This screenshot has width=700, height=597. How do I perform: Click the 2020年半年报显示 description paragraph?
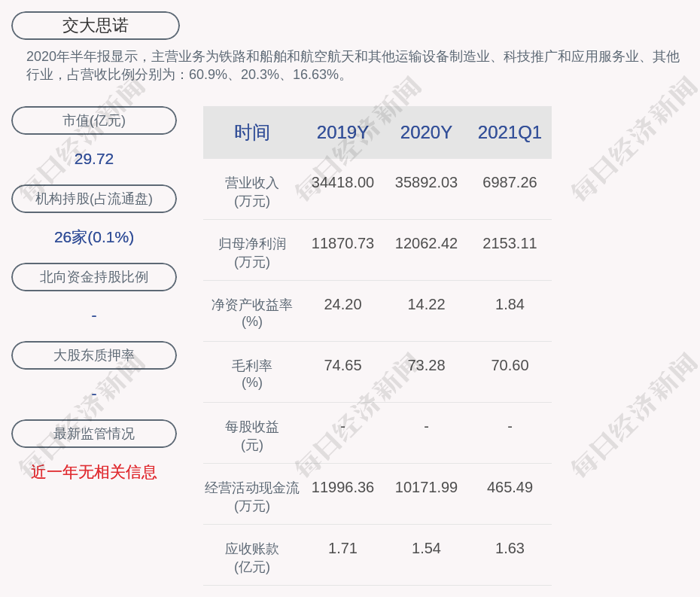pyautogui.click(x=353, y=65)
